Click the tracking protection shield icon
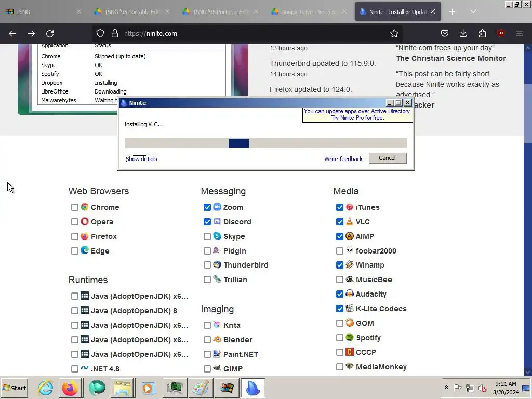Image resolution: width=532 pixels, height=399 pixels. tap(100, 33)
